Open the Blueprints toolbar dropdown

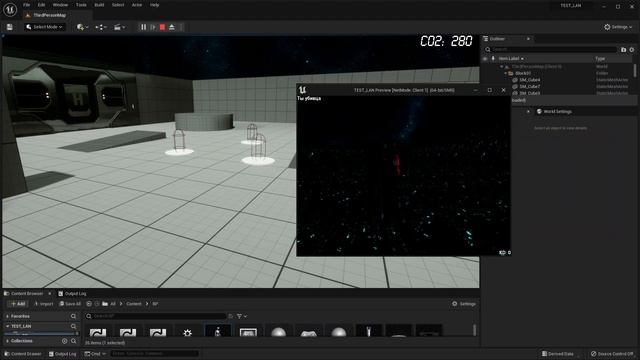tap(100, 27)
